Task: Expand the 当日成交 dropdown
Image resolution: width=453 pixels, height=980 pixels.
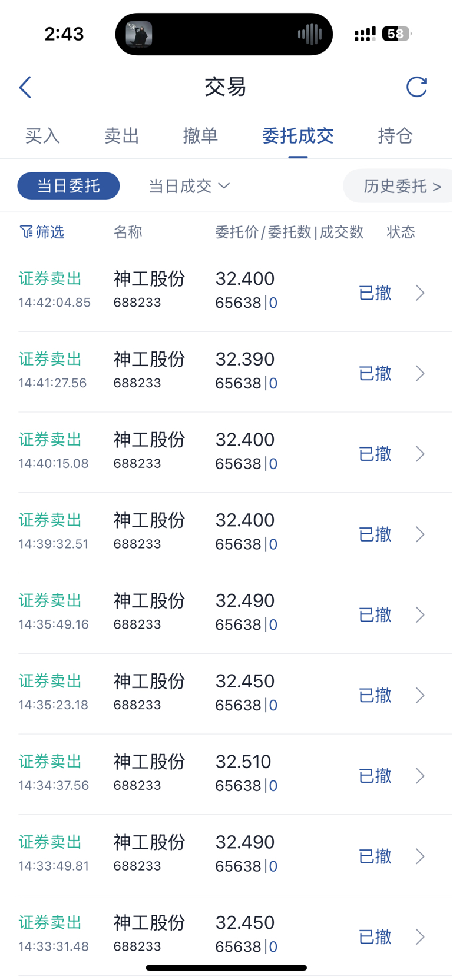Action: pyautogui.click(x=189, y=186)
